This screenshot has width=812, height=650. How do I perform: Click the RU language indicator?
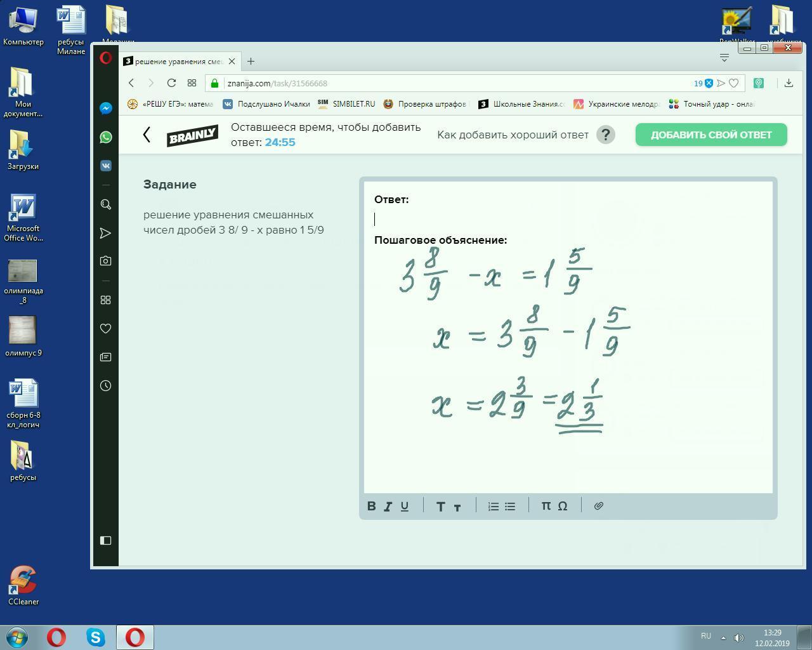(706, 636)
